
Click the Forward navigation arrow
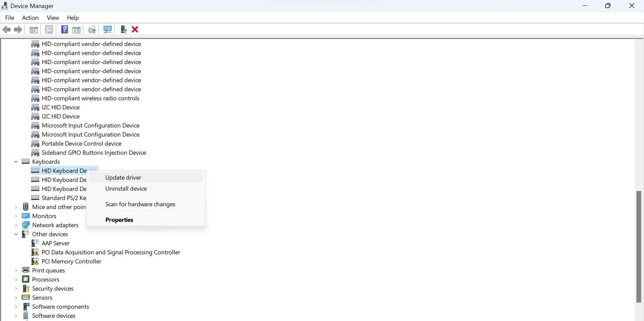click(18, 30)
